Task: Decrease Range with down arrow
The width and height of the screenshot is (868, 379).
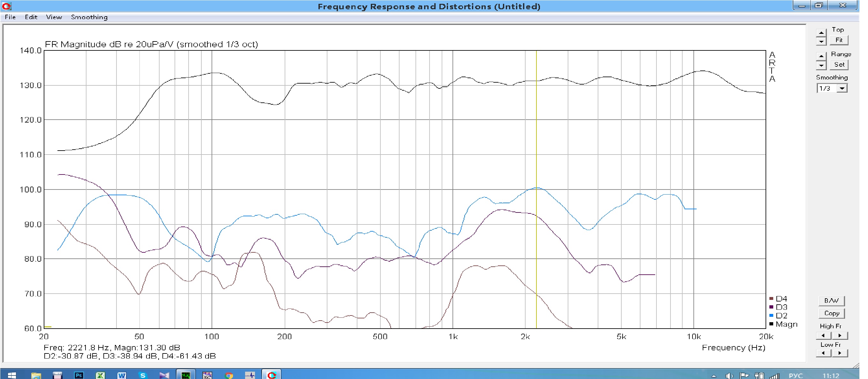Action: click(821, 65)
